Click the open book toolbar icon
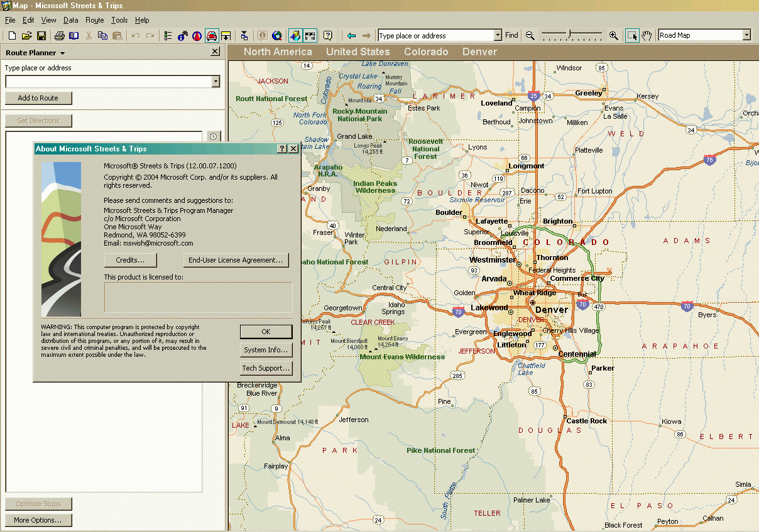759x532 pixels. pyautogui.click(x=74, y=36)
